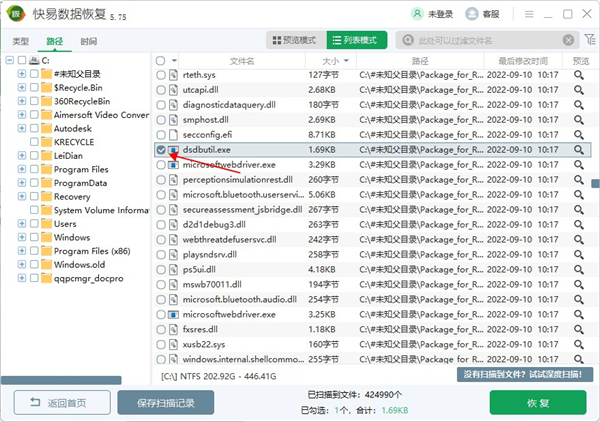
Task: Collapse the C: drive tree node
Action: [x=10, y=60]
